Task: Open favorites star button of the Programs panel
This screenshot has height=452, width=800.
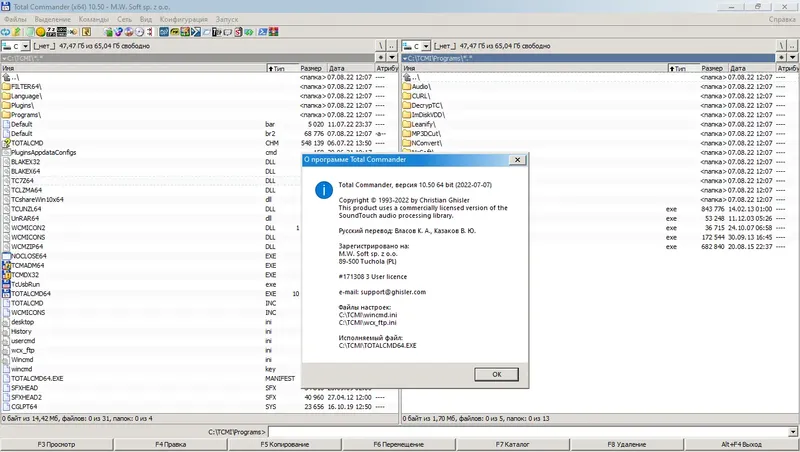Action: click(781, 57)
